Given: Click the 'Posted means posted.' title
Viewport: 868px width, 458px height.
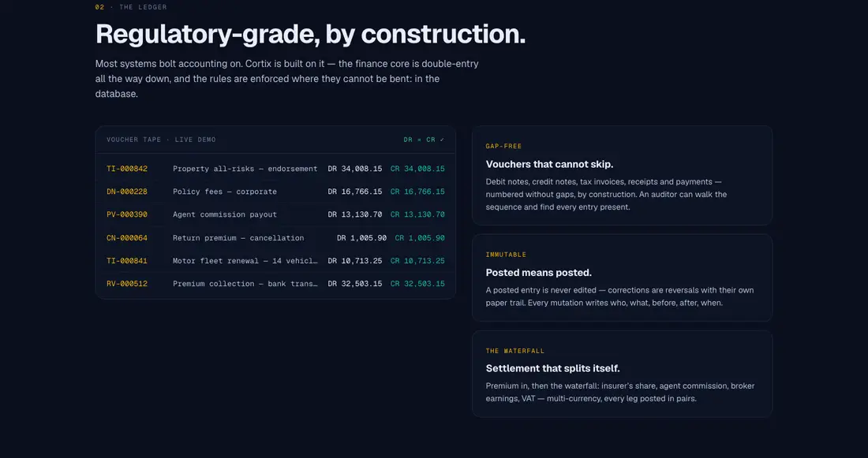Looking at the screenshot, I should point(539,273).
